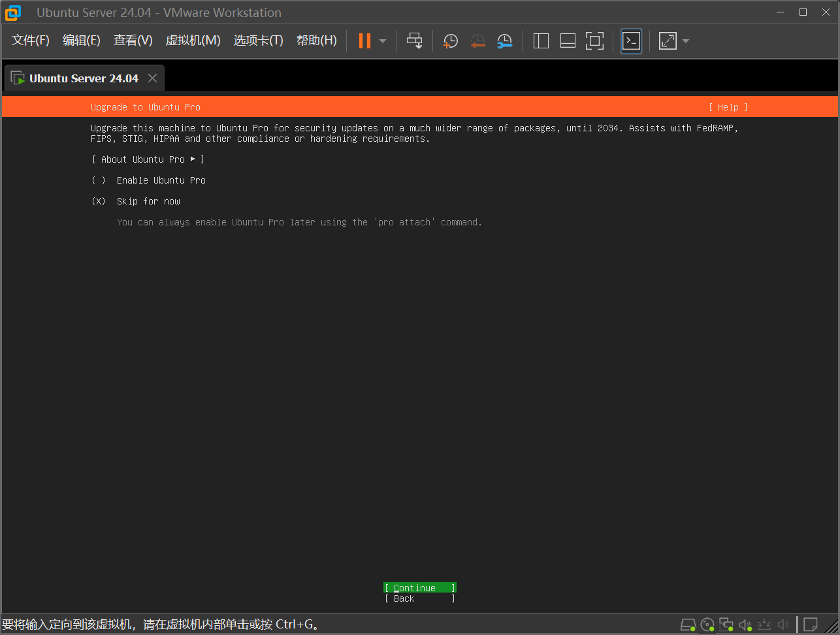This screenshot has width=840, height=635.
Task: Click the hard disk status icon
Action: coord(688,625)
